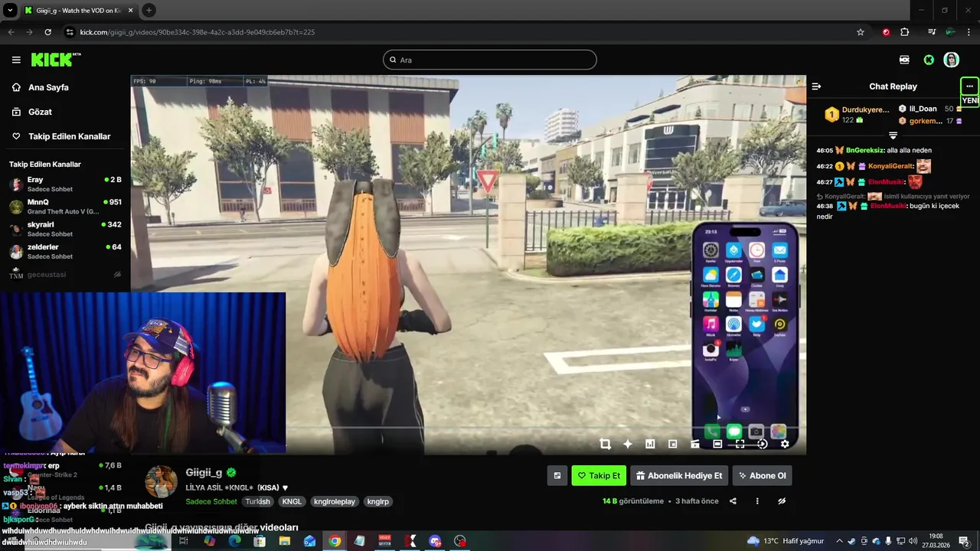Viewport: 980px width, 551px height.
Task: Open stream stats bar-chart icon
Action: (x=650, y=444)
